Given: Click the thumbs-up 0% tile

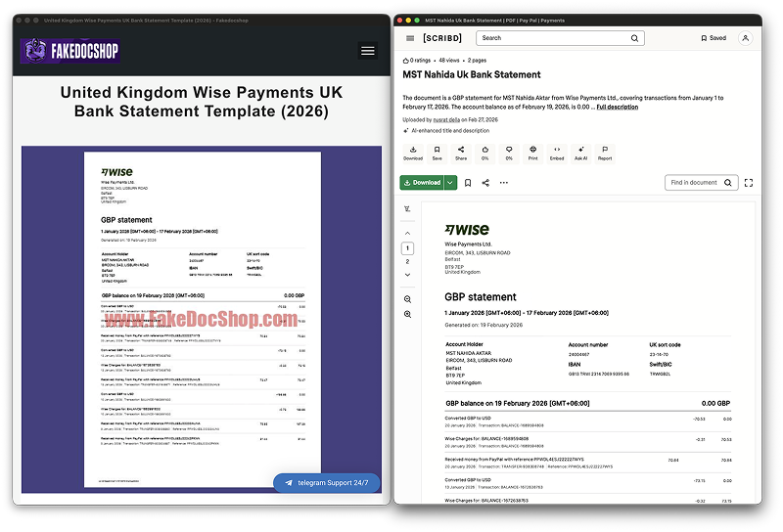Looking at the screenshot, I should click(x=484, y=153).
